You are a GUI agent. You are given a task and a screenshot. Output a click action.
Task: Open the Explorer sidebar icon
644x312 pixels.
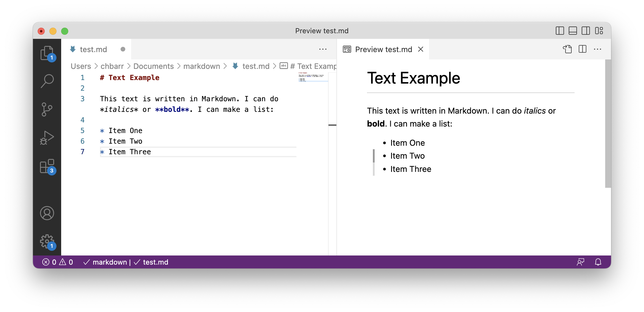pyautogui.click(x=47, y=53)
